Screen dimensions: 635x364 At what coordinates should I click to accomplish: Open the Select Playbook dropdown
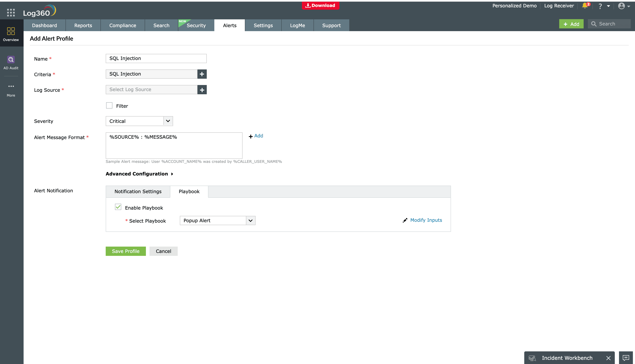(251, 220)
